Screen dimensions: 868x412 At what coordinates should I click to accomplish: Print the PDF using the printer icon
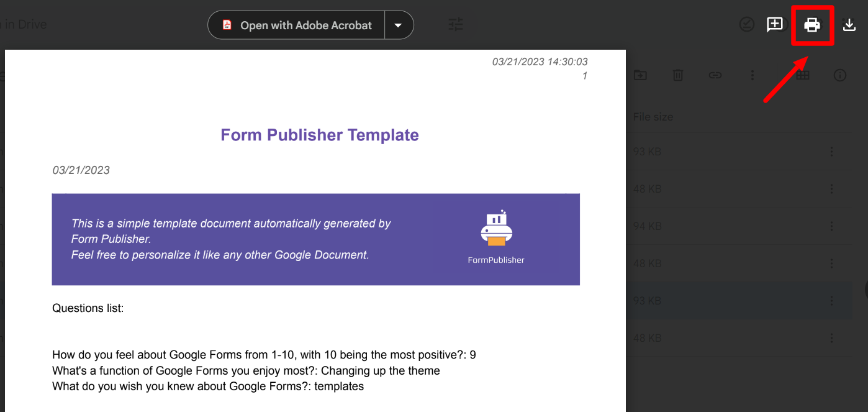812,25
